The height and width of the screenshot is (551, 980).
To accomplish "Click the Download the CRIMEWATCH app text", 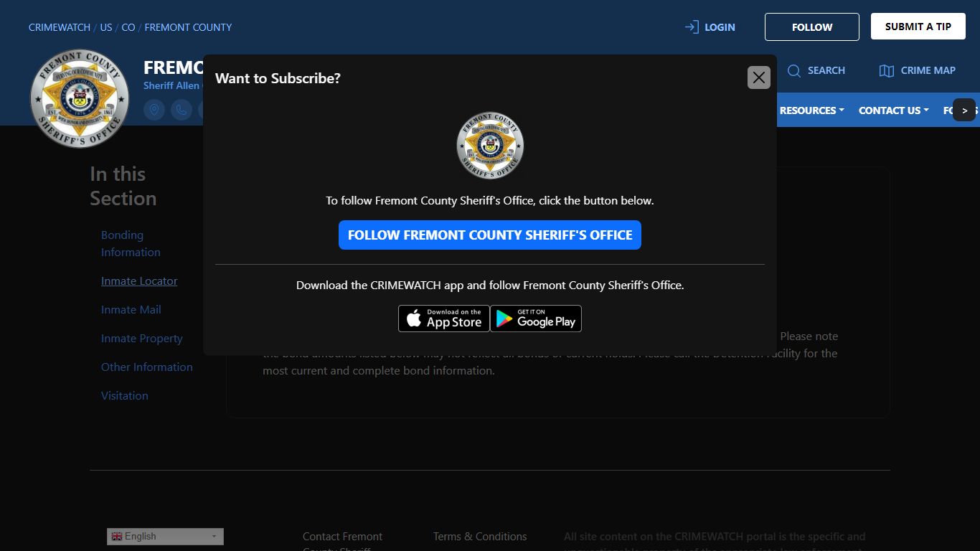I will (x=490, y=286).
